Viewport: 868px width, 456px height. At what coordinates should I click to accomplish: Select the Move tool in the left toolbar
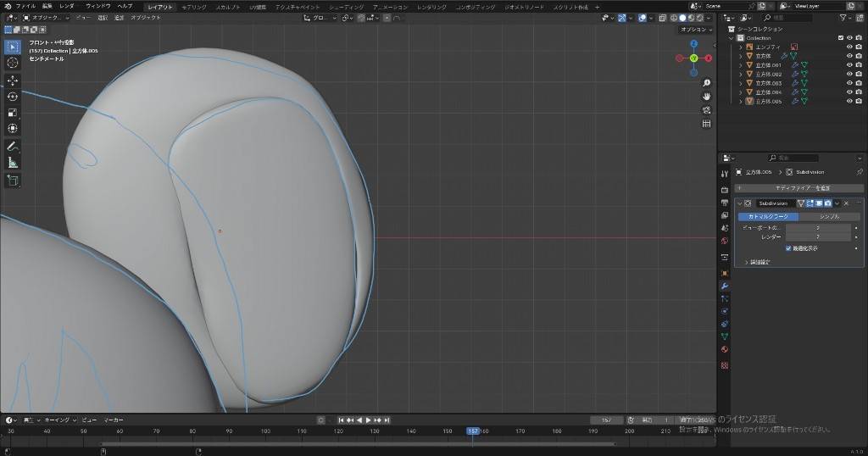coord(13,81)
